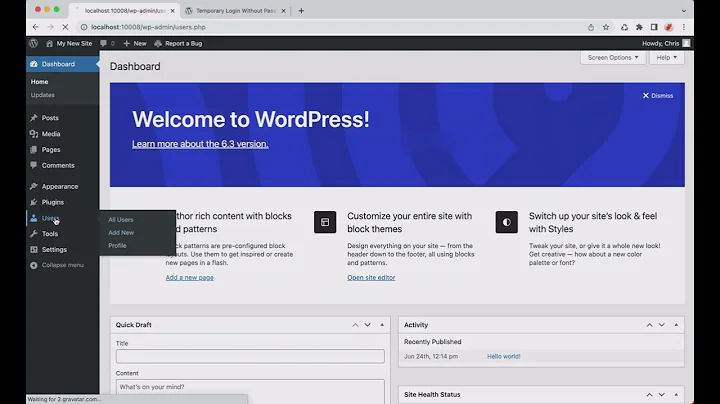Open a new browser tab
The height and width of the screenshot is (404, 720).
[301, 11]
